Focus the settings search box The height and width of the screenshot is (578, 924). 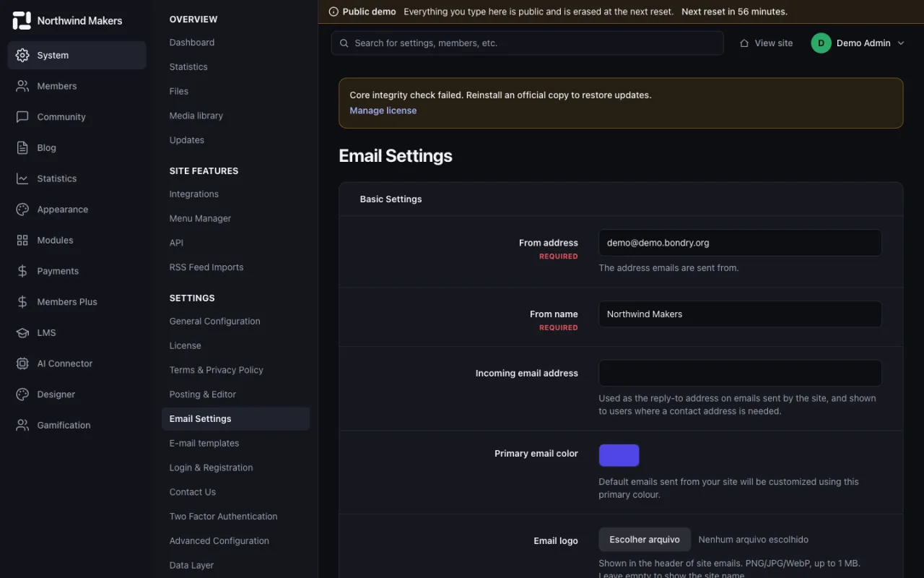(528, 43)
